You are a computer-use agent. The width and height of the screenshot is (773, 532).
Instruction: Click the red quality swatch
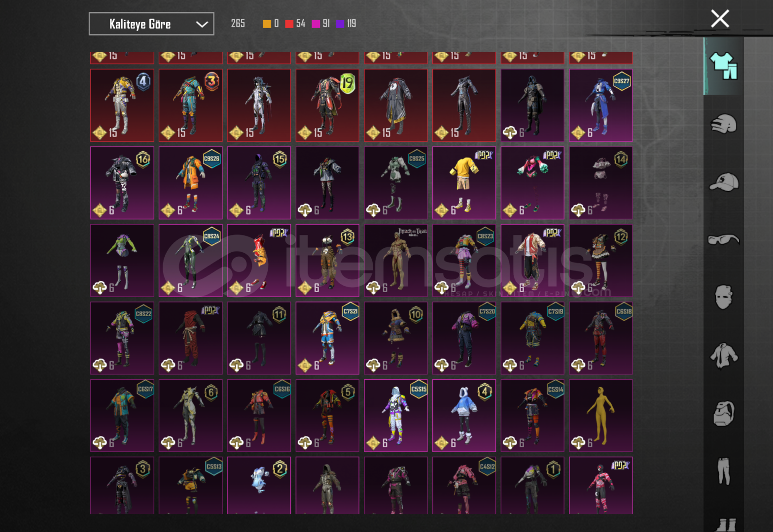pyautogui.click(x=289, y=24)
